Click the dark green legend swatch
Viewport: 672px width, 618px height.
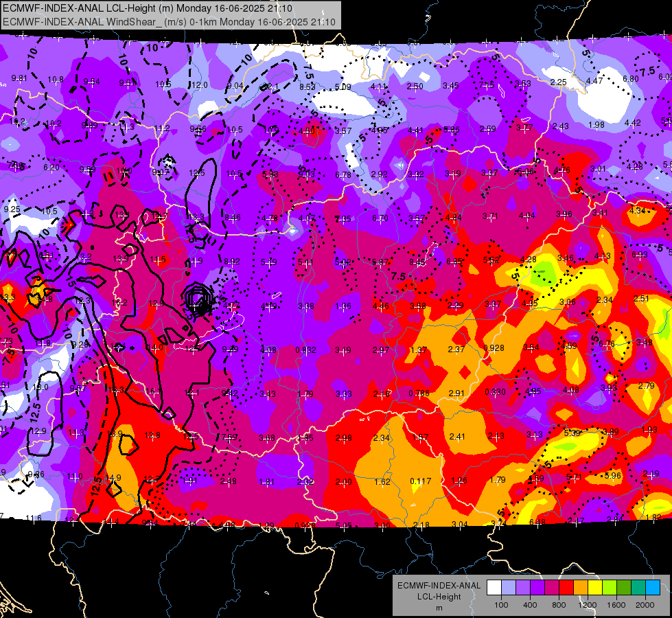click(624, 588)
